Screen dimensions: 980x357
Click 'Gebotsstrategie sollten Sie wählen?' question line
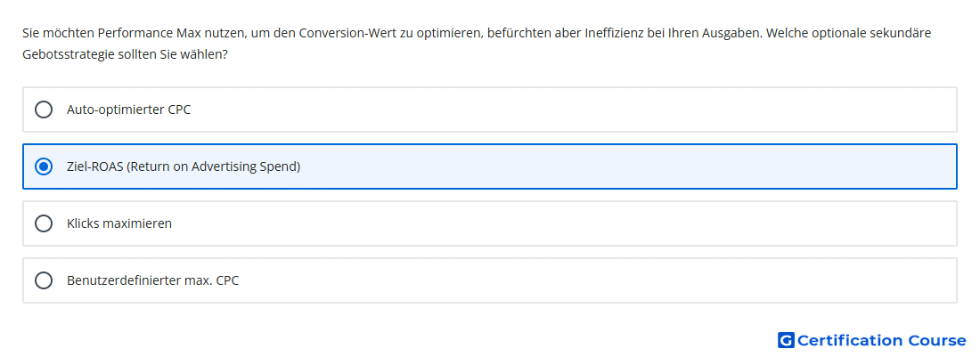point(125,55)
